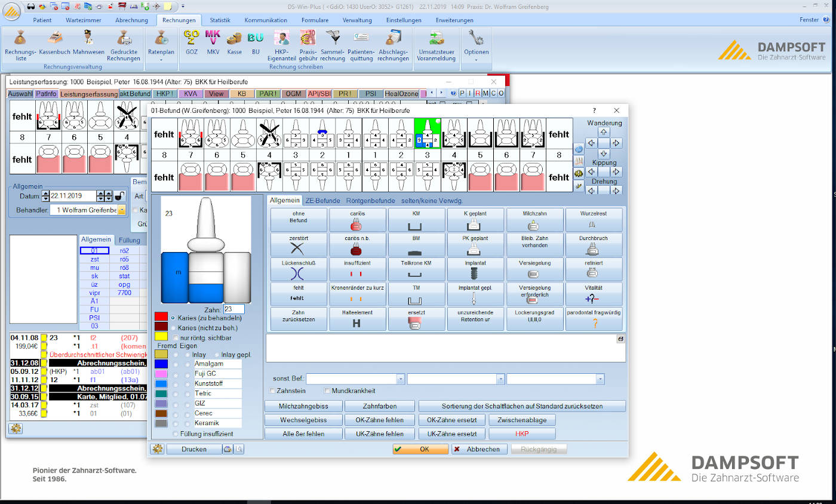Open the Kassenbuch ribbon icon
The image size is (836, 504).
pyautogui.click(x=54, y=42)
